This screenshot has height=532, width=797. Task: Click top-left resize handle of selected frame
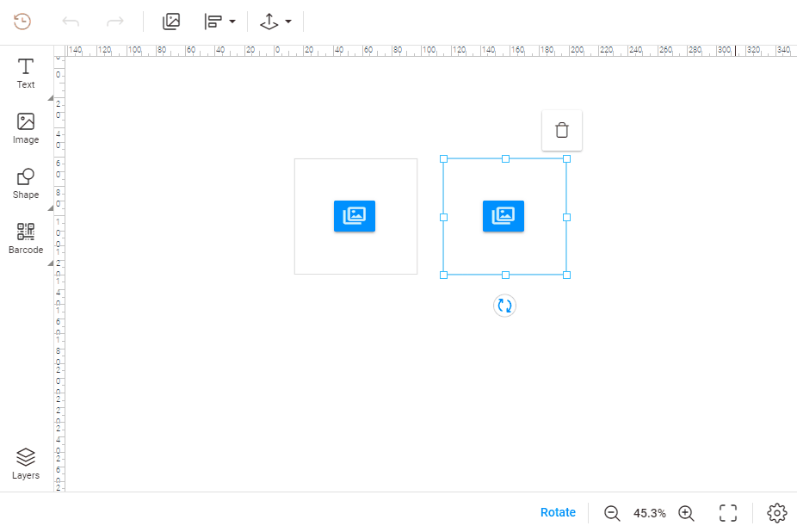(444, 159)
